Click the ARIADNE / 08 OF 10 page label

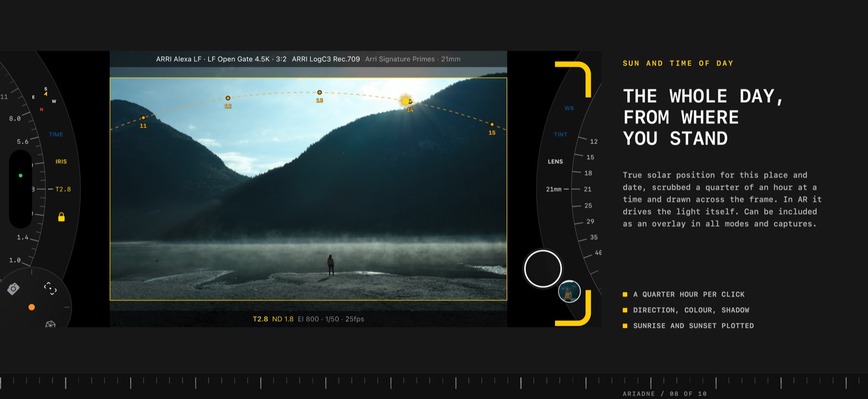click(665, 394)
